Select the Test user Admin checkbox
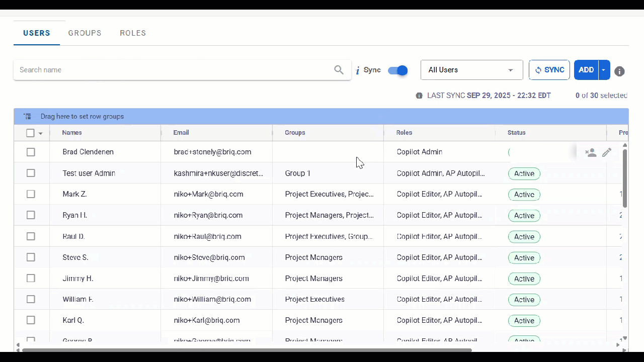 (x=31, y=173)
